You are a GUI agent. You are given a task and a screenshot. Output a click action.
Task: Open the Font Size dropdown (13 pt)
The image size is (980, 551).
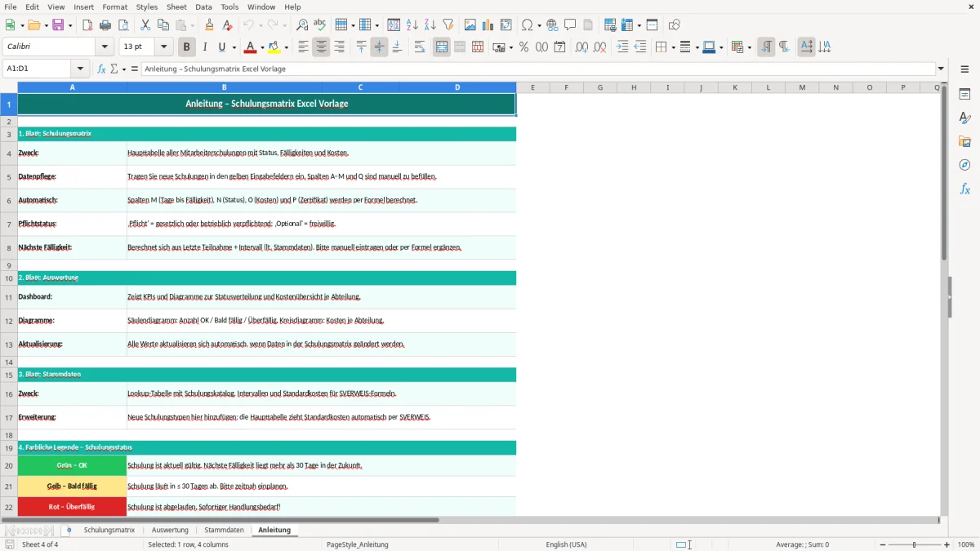coord(164,47)
